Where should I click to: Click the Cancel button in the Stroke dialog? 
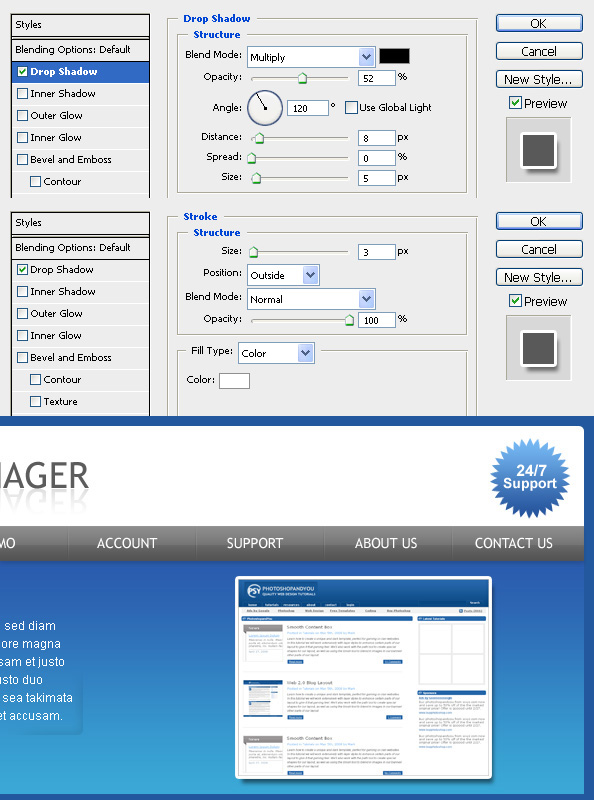coord(539,249)
